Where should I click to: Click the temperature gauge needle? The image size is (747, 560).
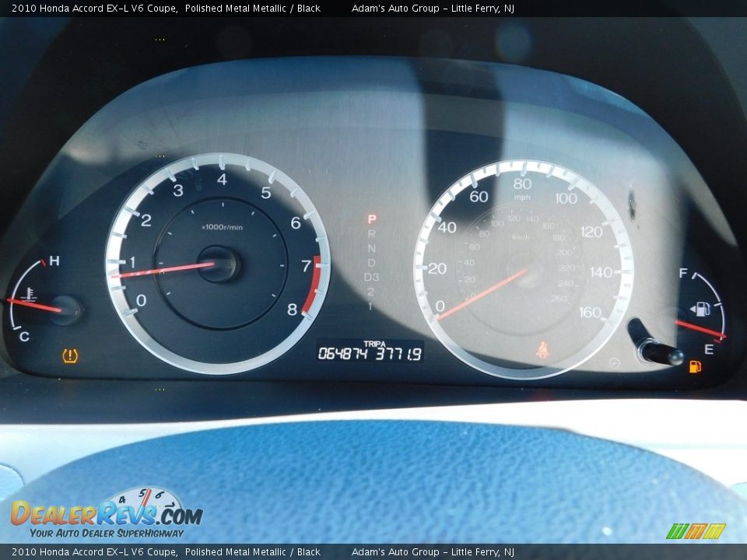coord(35,305)
